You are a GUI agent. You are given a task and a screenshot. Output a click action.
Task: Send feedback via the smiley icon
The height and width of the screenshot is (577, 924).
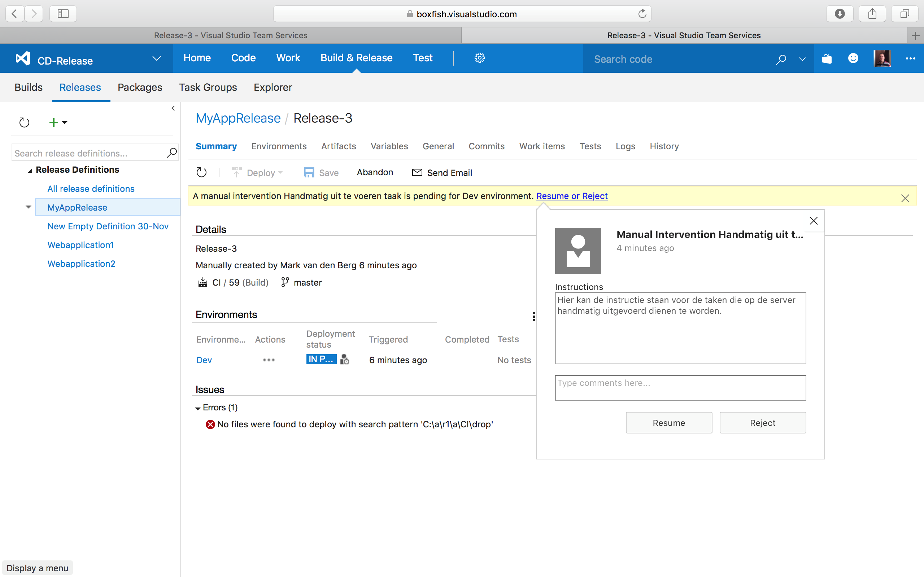pyautogui.click(x=853, y=58)
